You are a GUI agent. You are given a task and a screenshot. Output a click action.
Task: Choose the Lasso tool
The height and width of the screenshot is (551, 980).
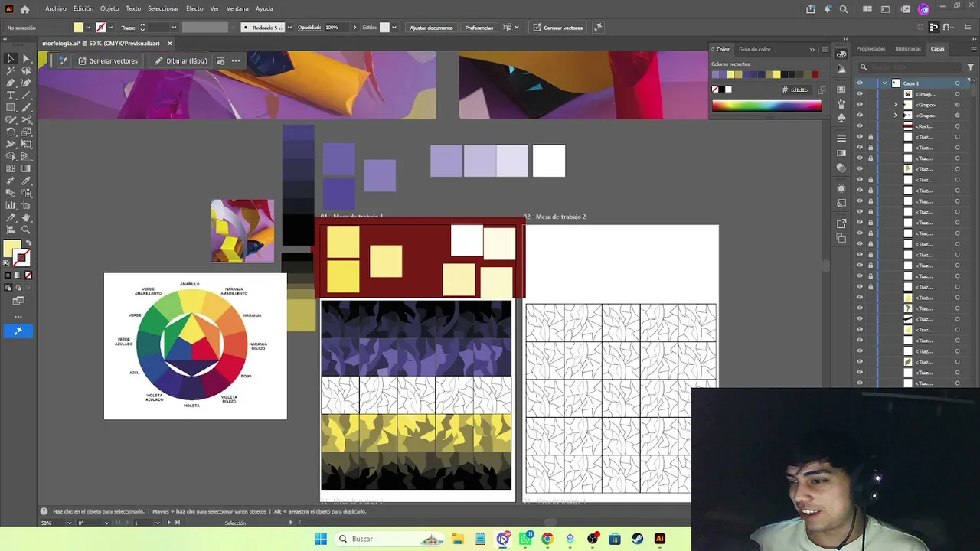[x=26, y=70]
